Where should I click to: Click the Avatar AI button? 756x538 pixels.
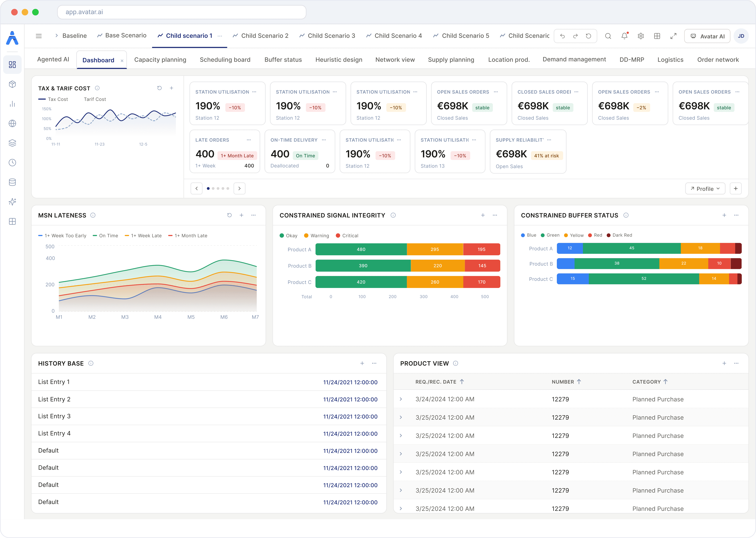[707, 36]
